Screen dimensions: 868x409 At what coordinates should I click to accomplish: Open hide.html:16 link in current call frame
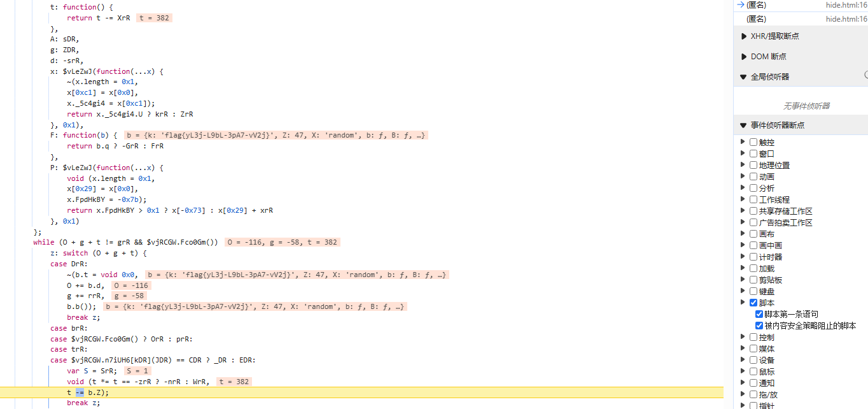click(846, 5)
